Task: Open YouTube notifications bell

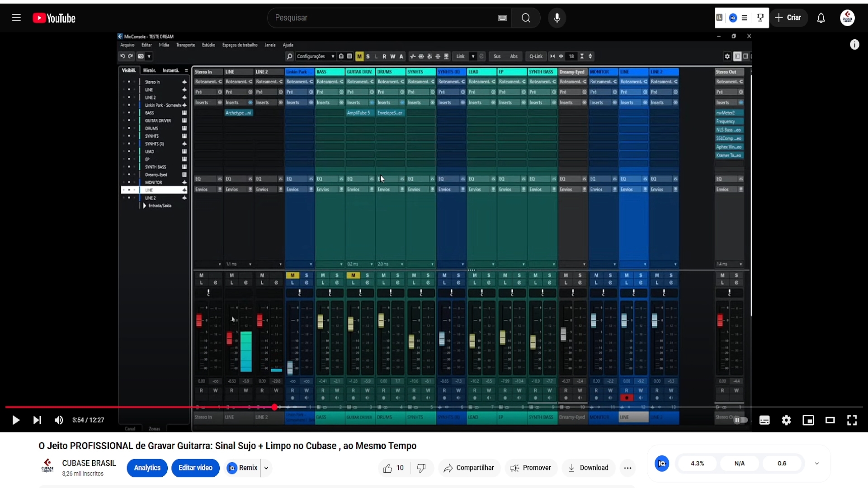Action: click(x=821, y=18)
